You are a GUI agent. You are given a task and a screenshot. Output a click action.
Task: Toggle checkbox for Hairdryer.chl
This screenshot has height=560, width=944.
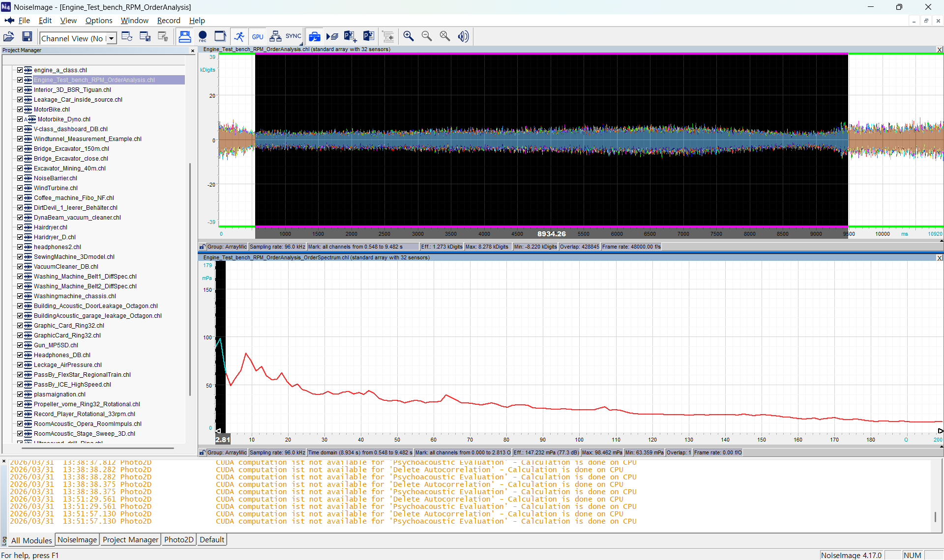(x=20, y=227)
